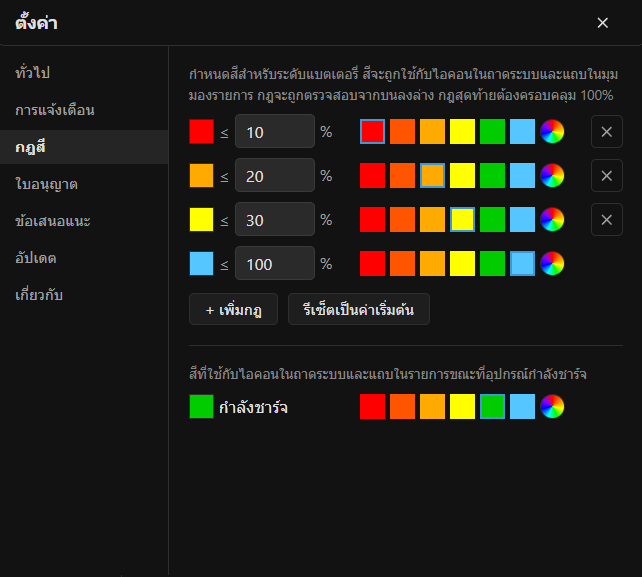Pick selected light blue palette swatch in 100% row
Viewport: 642px width, 577px height.
pyautogui.click(x=522, y=263)
